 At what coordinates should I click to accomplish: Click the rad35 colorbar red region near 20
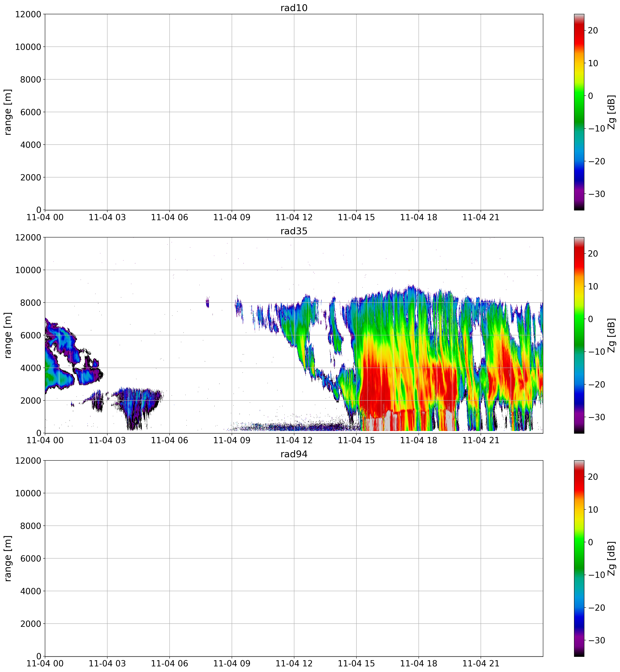point(579,254)
